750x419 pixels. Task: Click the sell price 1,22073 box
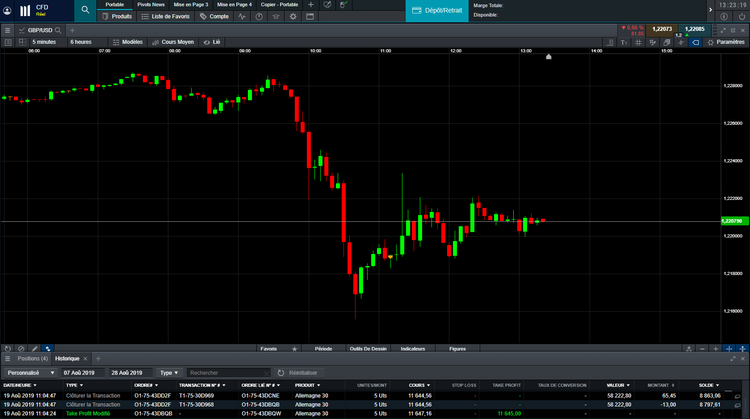(x=663, y=30)
